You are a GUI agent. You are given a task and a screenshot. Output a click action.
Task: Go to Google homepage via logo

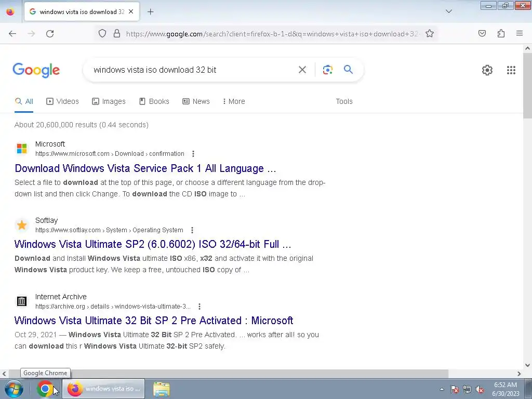36,70
